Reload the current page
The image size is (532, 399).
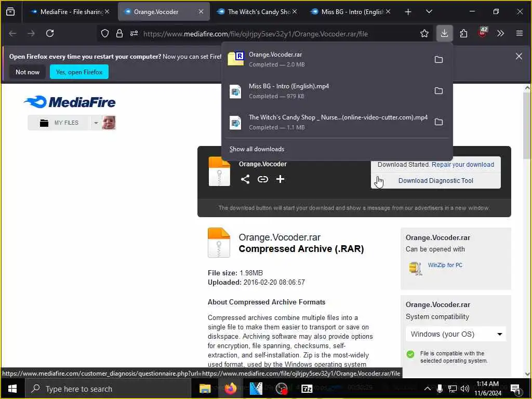click(50, 33)
